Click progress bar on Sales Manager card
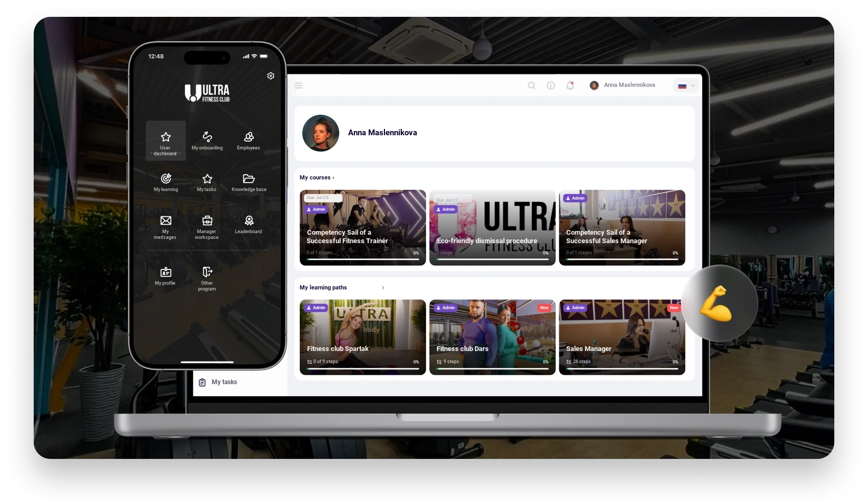The image size is (868, 501). (622, 369)
